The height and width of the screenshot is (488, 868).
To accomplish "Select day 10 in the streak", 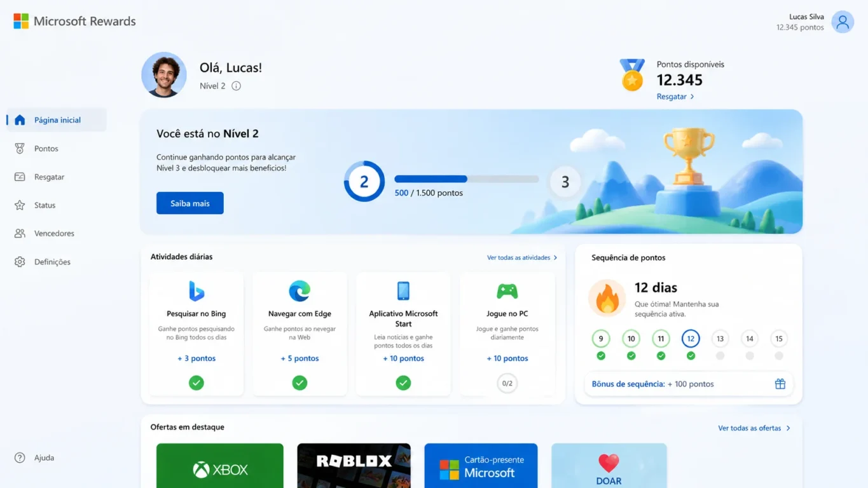I will [x=631, y=339].
